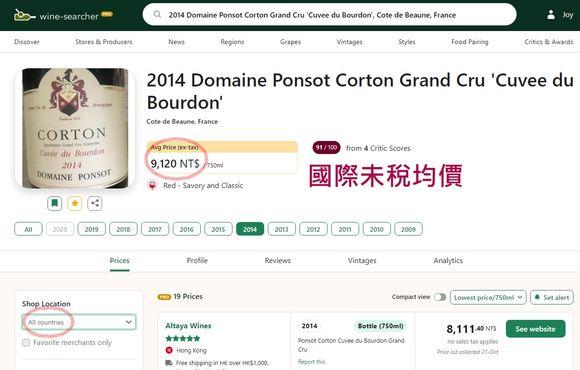This screenshot has height=370, width=580.
Task: Click Altaya Wines five-star rating
Action: pos(183,338)
